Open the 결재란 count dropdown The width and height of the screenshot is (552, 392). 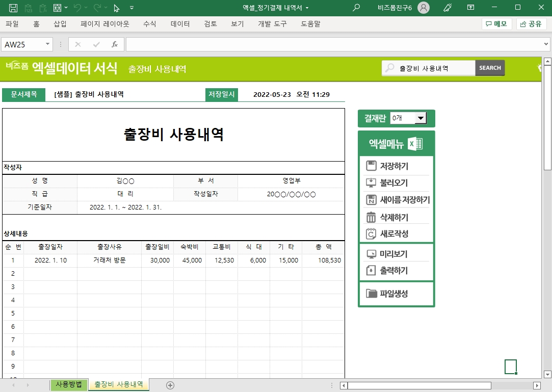point(420,118)
